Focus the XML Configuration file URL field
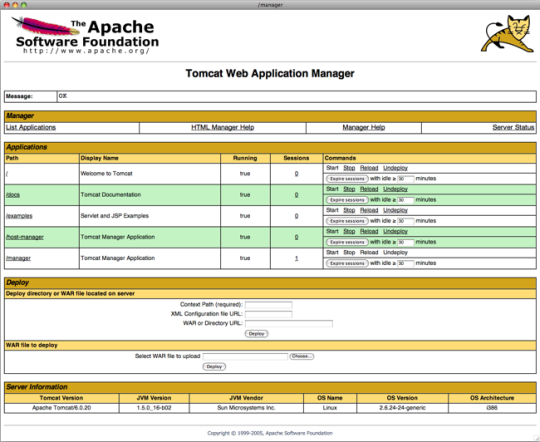540x442 pixels. [x=269, y=314]
